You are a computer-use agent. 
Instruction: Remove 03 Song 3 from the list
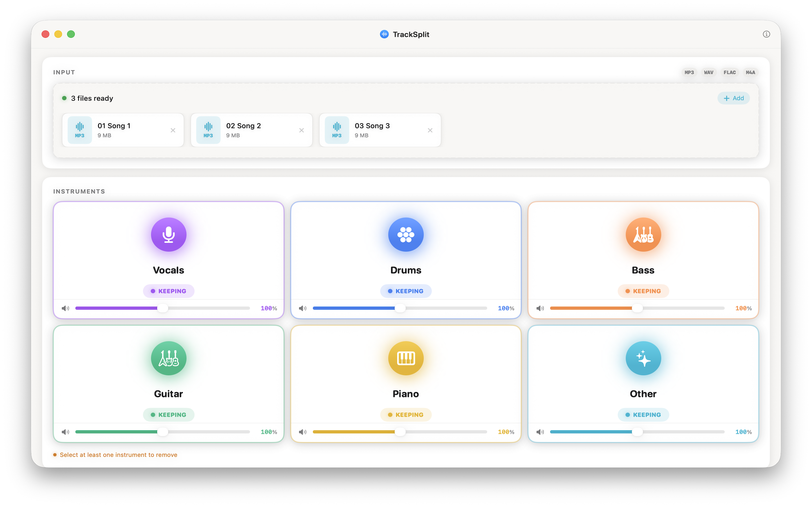431,130
